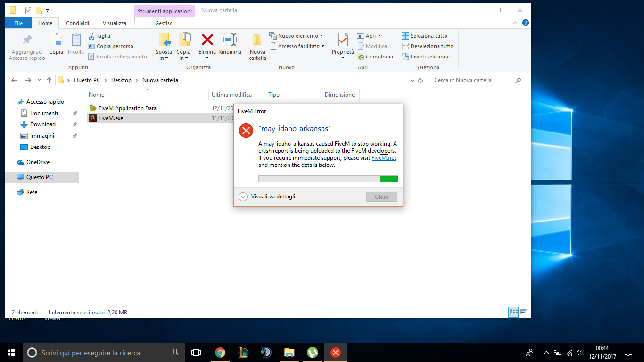The image size is (644, 362).
Task: Click the Modifica command
Action: pos(372,46)
